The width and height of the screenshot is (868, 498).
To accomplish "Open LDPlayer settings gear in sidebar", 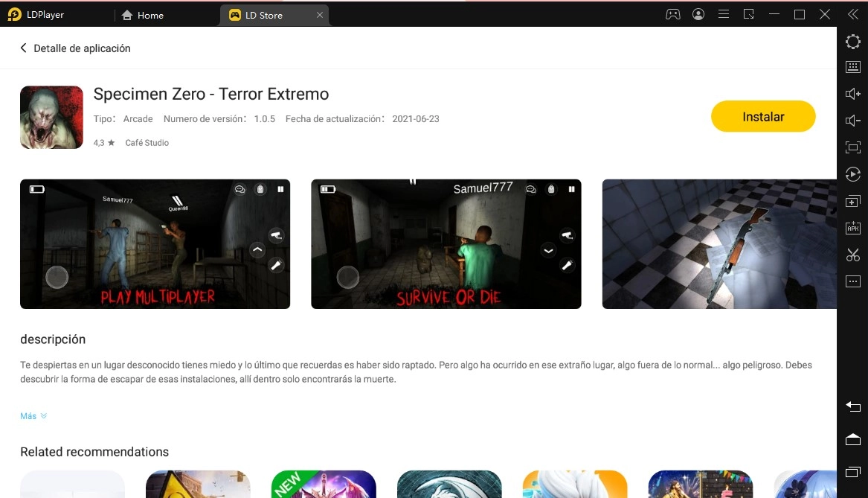I will pyautogui.click(x=853, y=42).
